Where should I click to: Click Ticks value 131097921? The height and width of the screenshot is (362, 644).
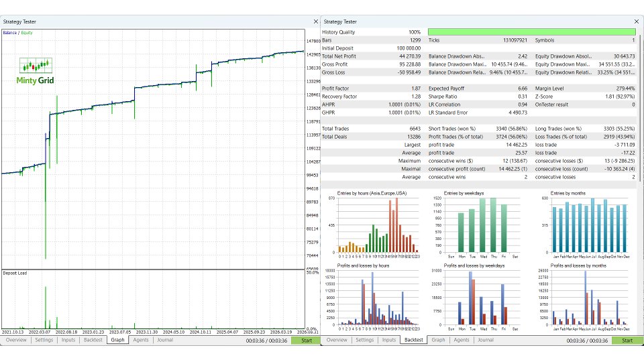[x=515, y=40]
